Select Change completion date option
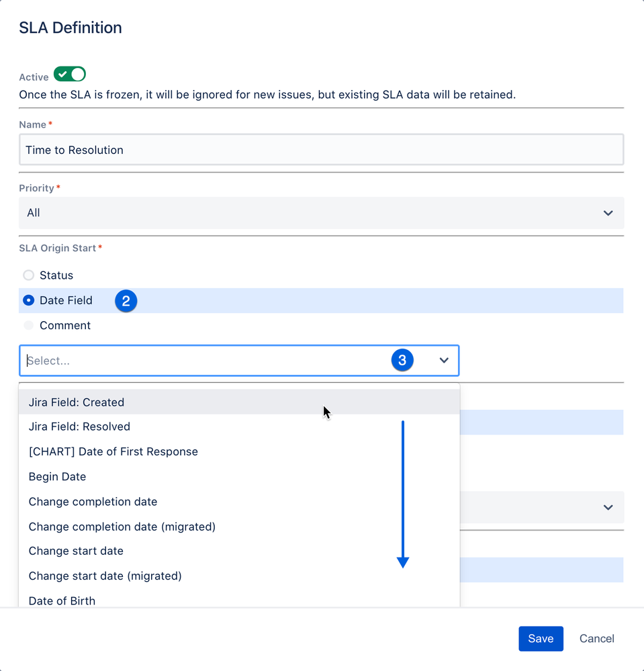 93,502
